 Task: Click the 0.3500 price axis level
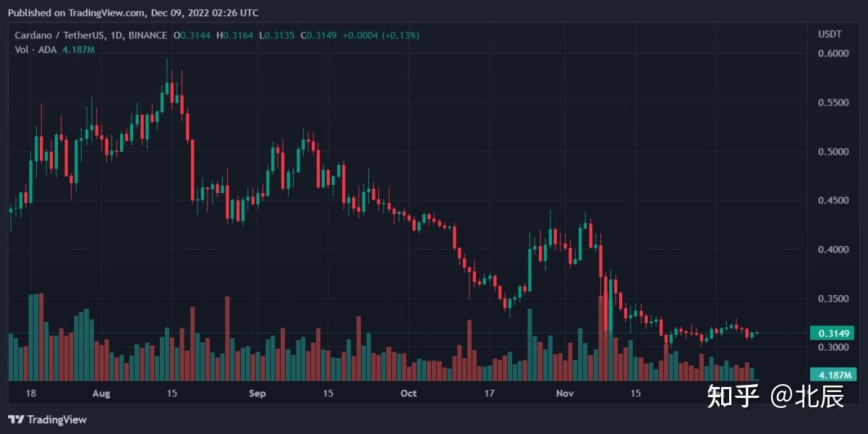pyautogui.click(x=833, y=299)
